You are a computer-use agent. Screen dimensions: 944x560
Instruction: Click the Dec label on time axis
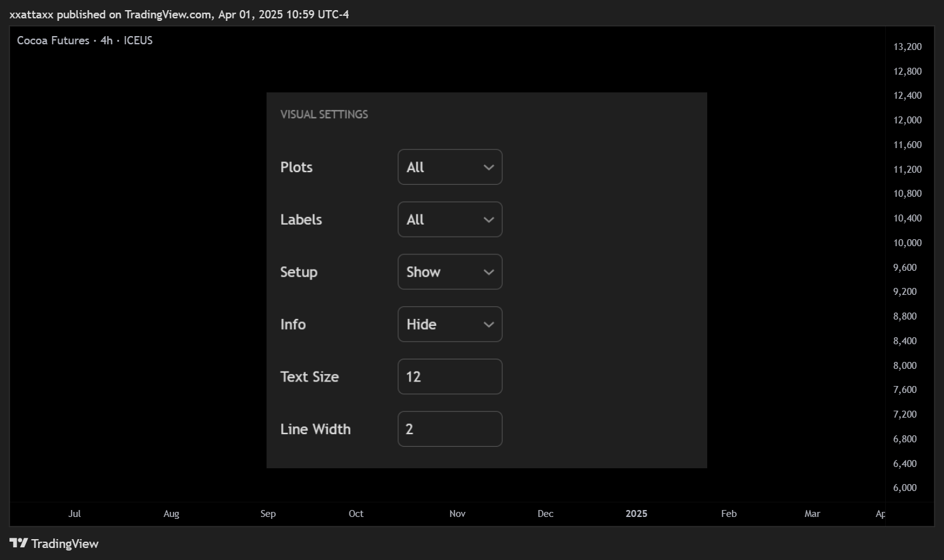pyautogui.click(x=546, y=514)
